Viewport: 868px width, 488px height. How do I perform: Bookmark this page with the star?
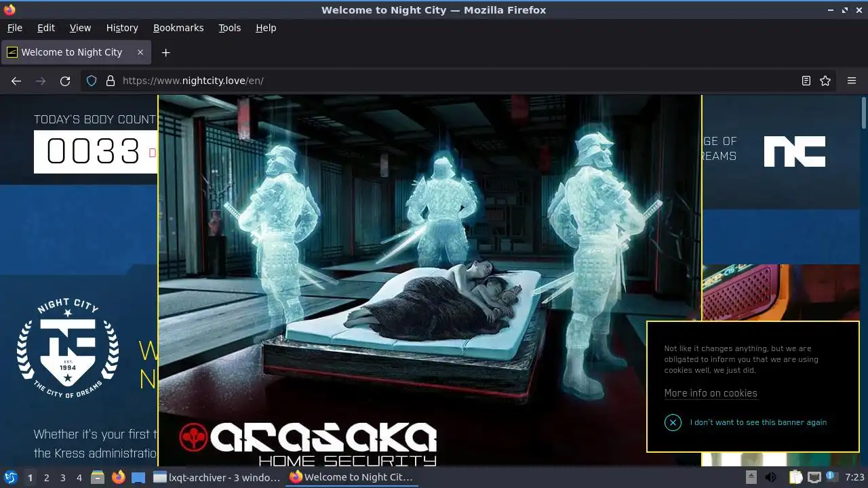click(x=825, y=81)
